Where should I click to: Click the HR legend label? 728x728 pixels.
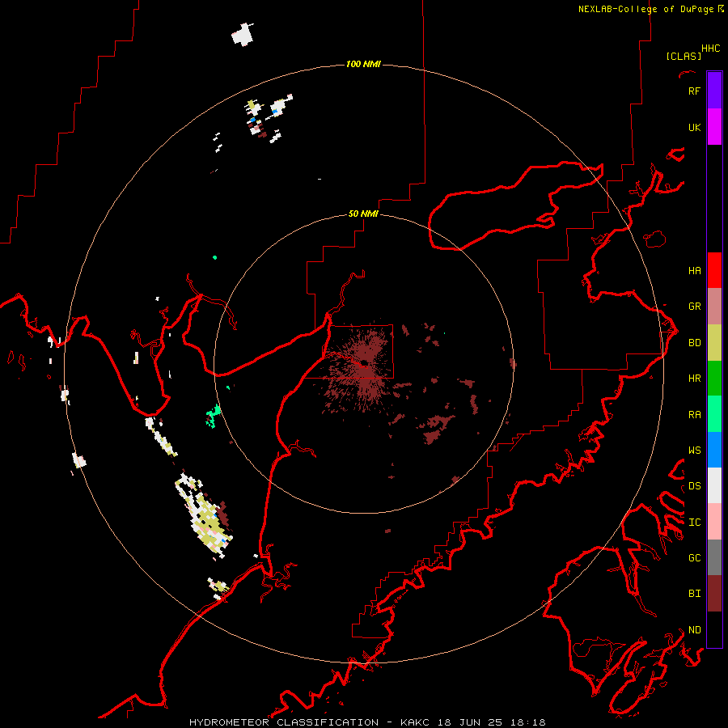pos(694,379)
